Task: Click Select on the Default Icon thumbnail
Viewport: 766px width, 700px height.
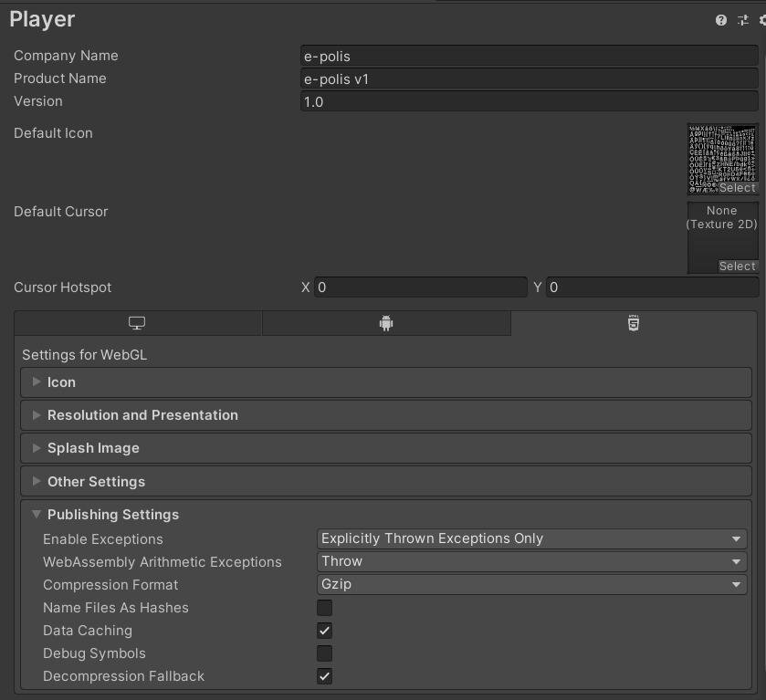Action: (737, 188)
